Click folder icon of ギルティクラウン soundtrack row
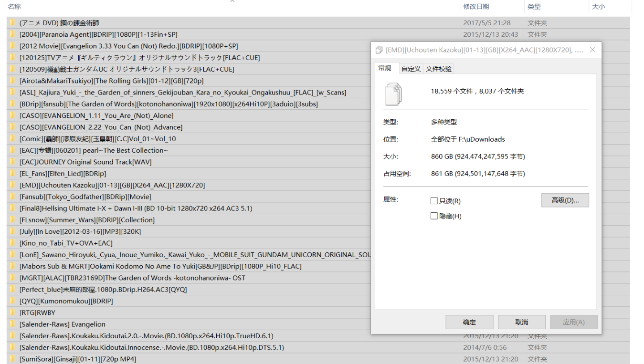This screenshot has width=644, height=364. click(x=13, y=58)
